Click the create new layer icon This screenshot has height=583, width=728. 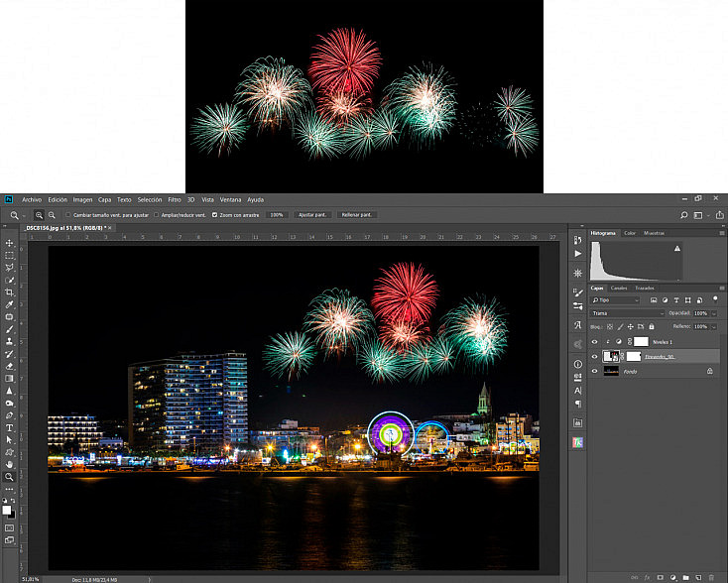point(698,577)
